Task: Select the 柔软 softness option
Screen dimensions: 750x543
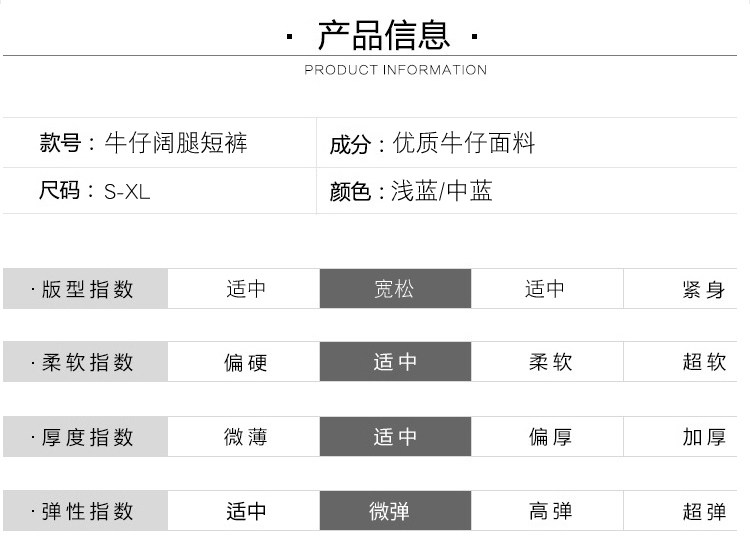Action: click(x=549, y=362)
